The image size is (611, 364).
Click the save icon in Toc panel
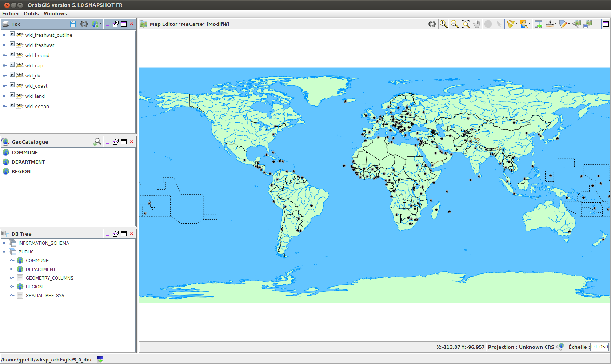click(x=73, y=24)
